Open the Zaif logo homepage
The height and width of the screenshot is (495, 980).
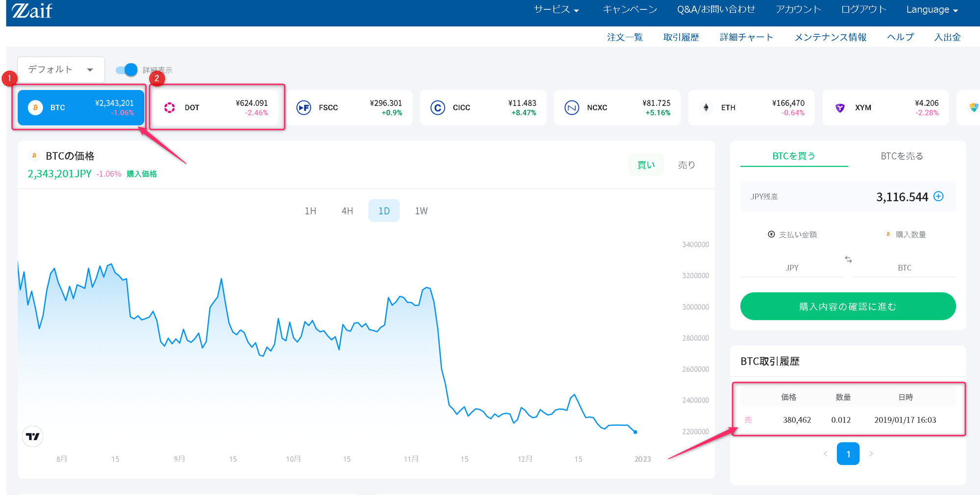pyautogui.click(x=32, y=10)
